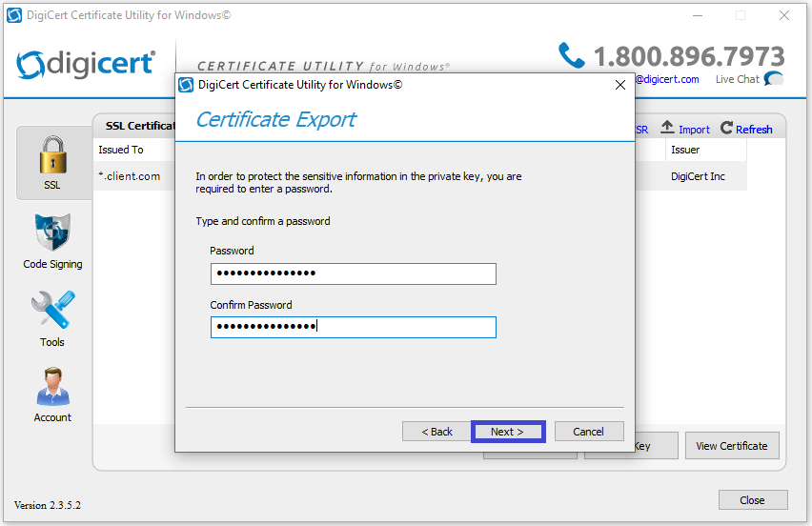Click the 1.800.896.7973 phone number
The width and height of the screenshot is (812, 526).
[x=689, y=56]
